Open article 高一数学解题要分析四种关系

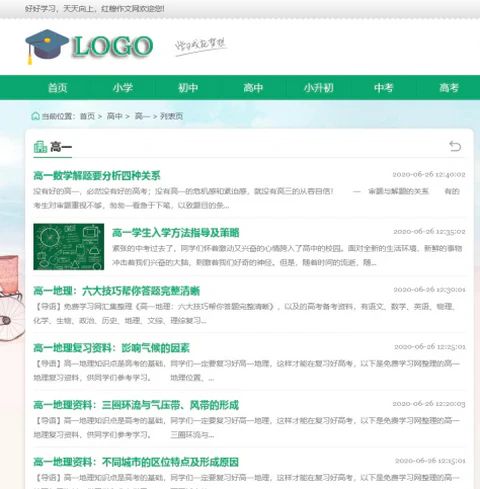(x=97, y=175)
